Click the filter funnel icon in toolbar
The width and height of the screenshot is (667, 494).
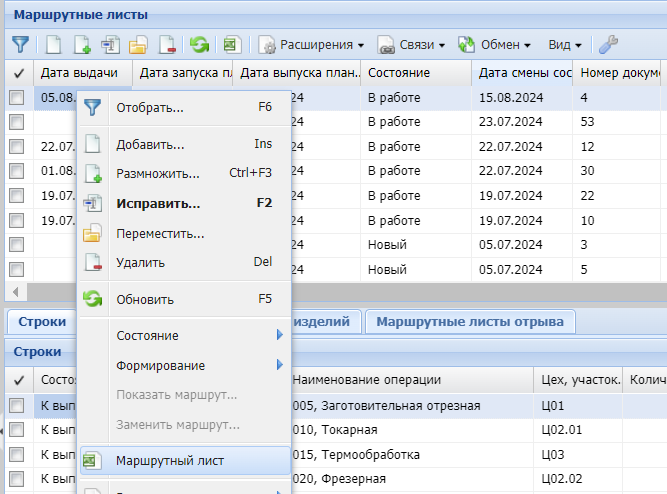click(20, 45)
